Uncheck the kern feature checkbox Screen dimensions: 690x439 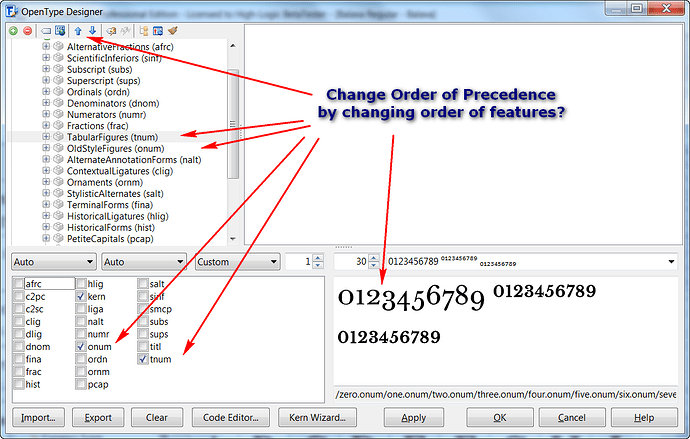coord(81,296)
